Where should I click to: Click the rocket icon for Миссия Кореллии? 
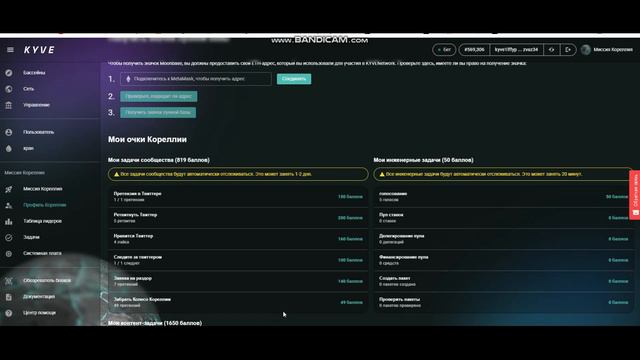pos(9,189)
